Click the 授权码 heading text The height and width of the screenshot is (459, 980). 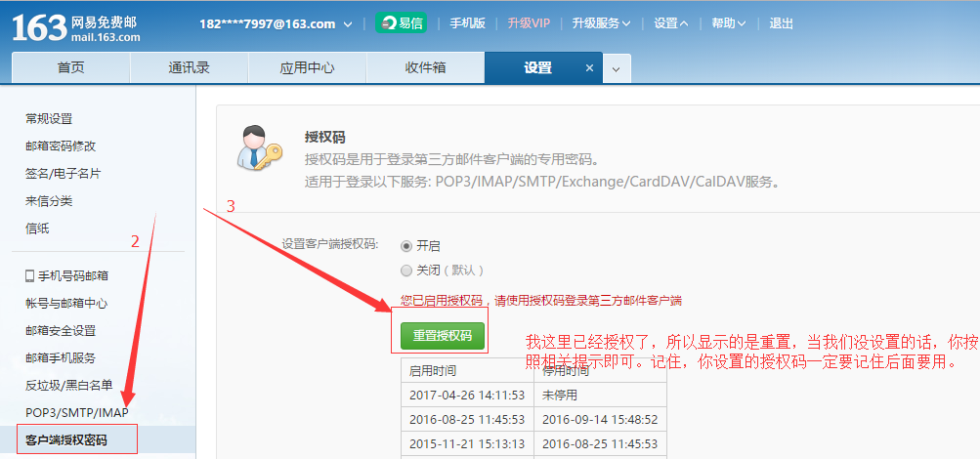(325, 137)
